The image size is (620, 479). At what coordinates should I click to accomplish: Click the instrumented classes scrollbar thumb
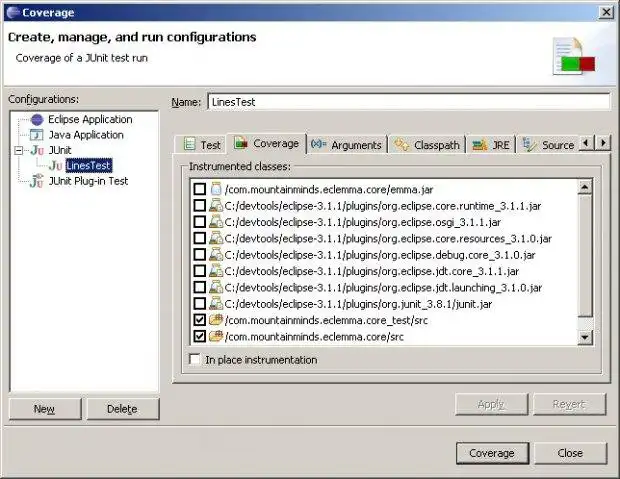coord(585,256)
